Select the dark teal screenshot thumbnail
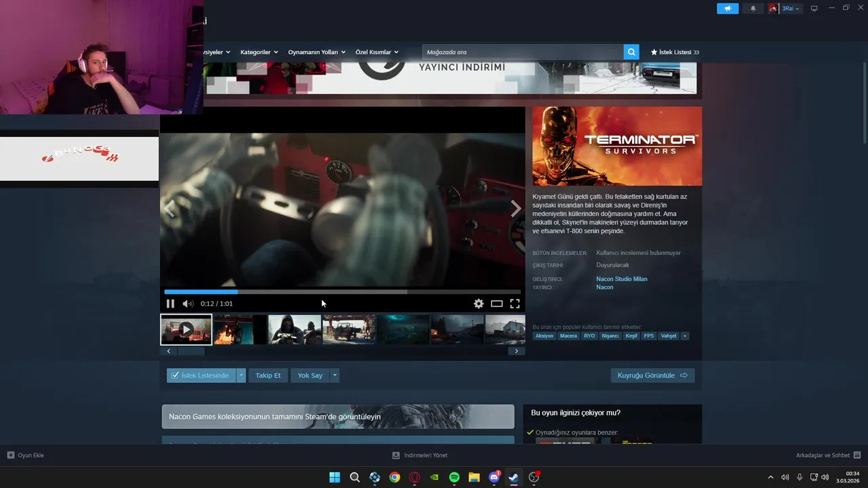Screen dimensions: 868x488 click(403, 329)
